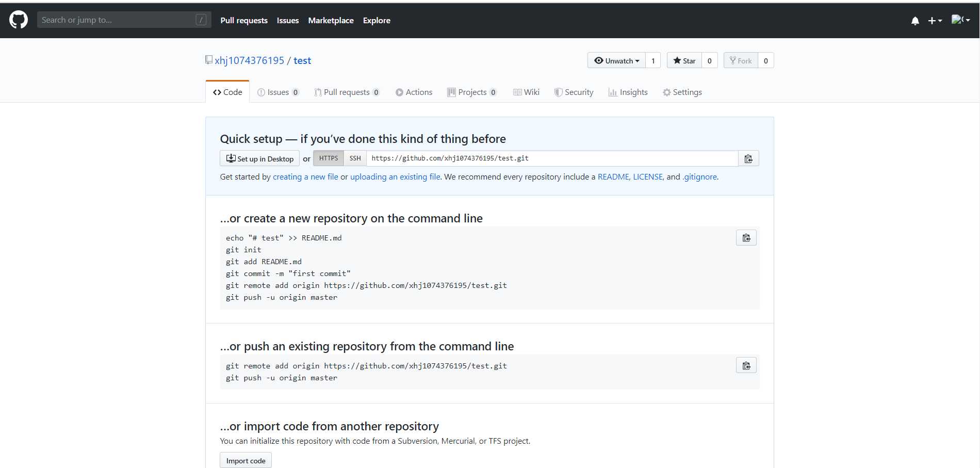Screen dimensions: 980x468
Task: Click the 'git add README.md' line
Action: (x=264, y=262)
